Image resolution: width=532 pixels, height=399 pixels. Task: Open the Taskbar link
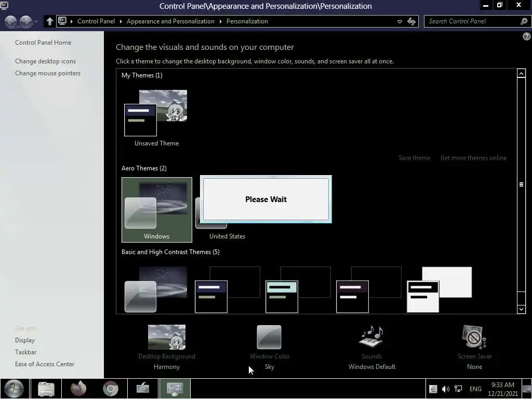click(x=25, y=352)
